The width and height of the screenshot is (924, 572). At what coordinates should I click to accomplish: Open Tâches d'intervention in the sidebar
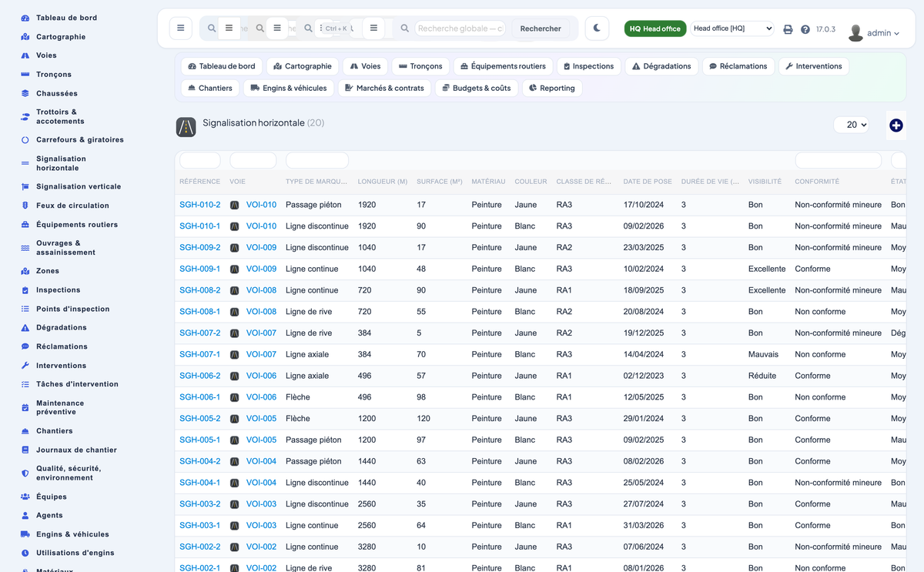77,384
